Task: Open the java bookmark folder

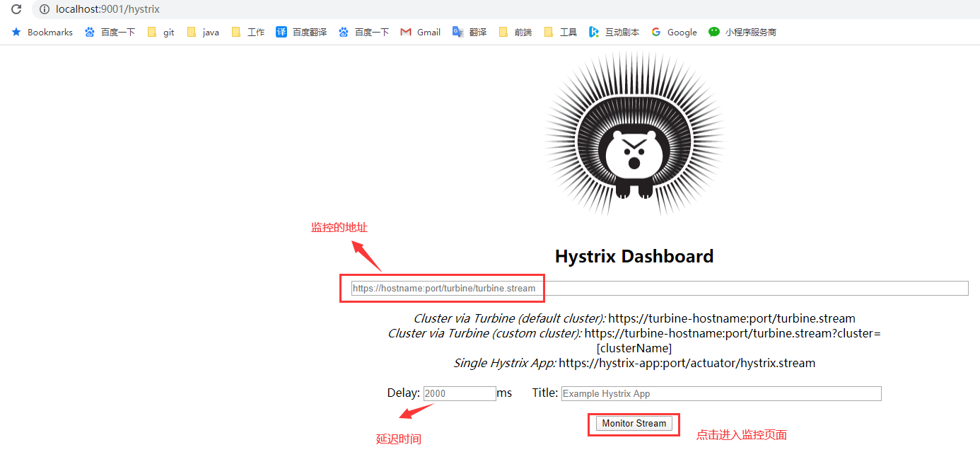Action: coord(203,32)
